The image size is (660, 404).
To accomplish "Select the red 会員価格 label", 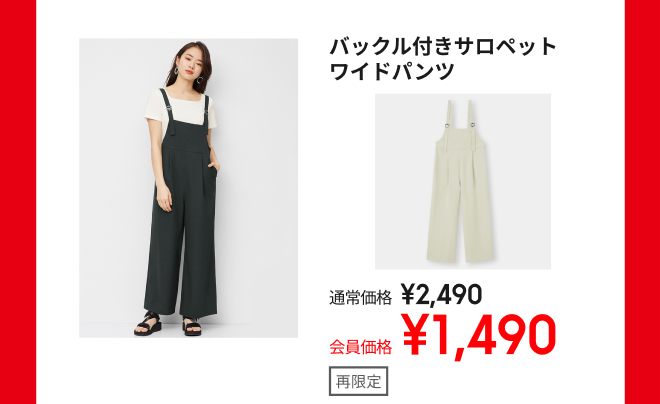I will pos(360,347).
